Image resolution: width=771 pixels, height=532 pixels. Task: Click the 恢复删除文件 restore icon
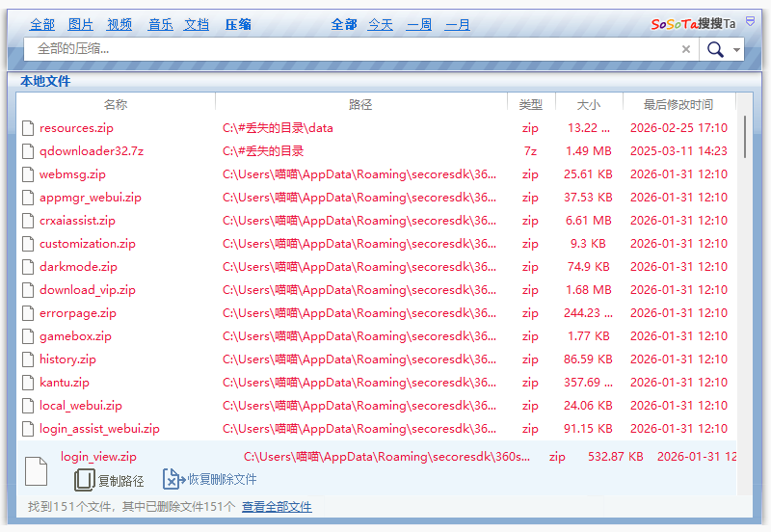(x=173, y=479)
